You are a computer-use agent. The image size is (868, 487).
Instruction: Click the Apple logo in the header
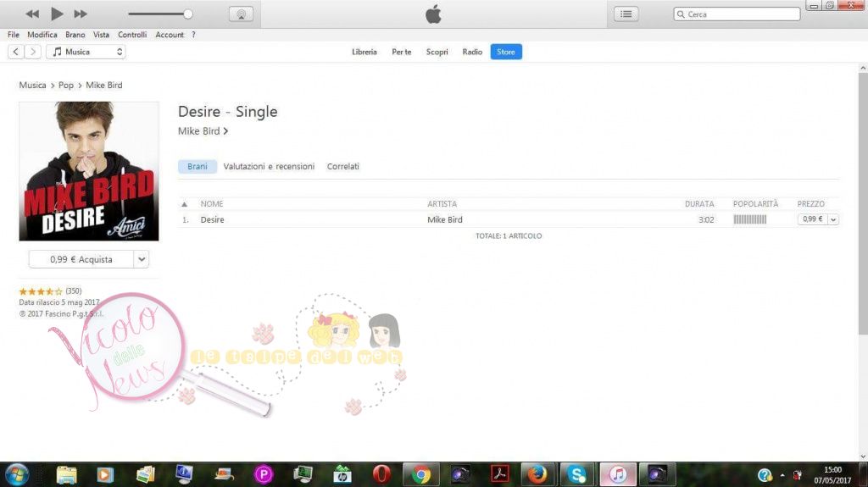[x=433, y=14]
